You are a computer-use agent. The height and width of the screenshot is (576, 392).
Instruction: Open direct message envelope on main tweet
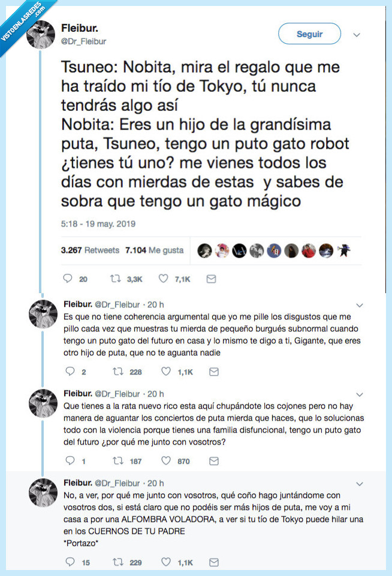211,279
